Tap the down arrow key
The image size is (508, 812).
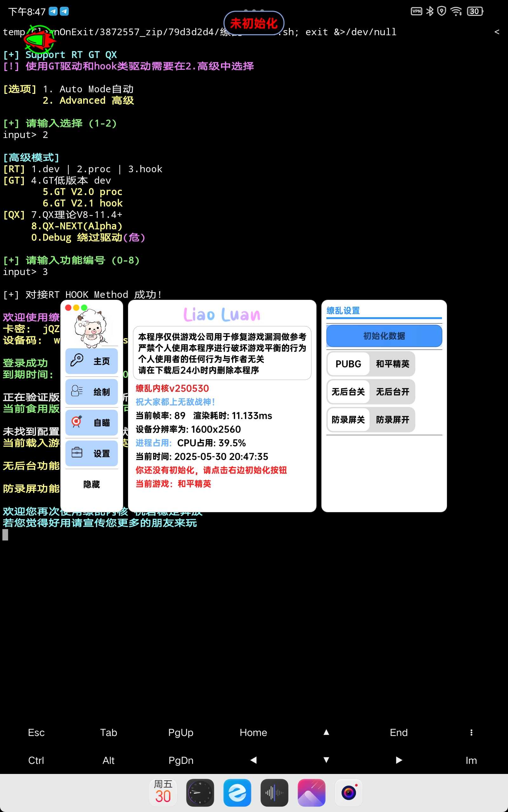coord(326,760)
